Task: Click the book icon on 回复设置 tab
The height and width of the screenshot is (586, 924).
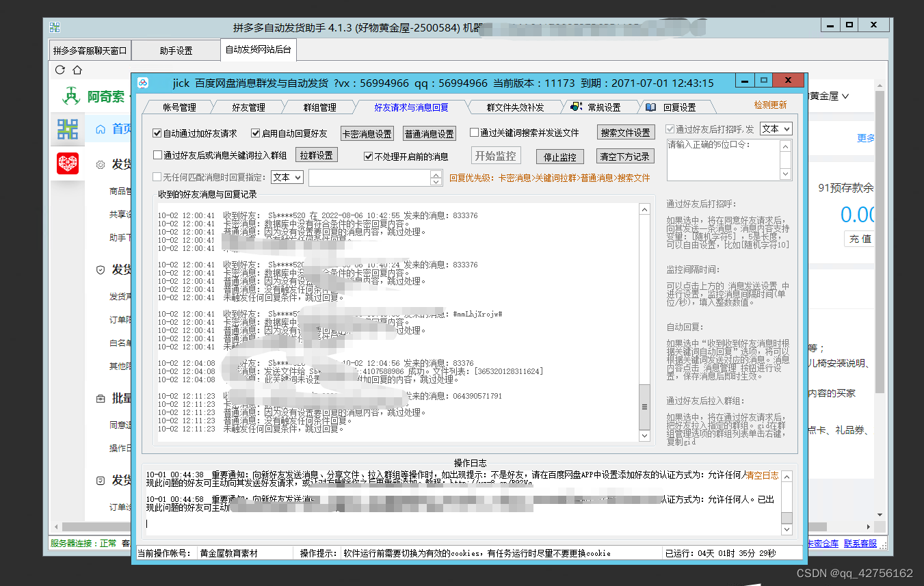Action: coord(650,107)
